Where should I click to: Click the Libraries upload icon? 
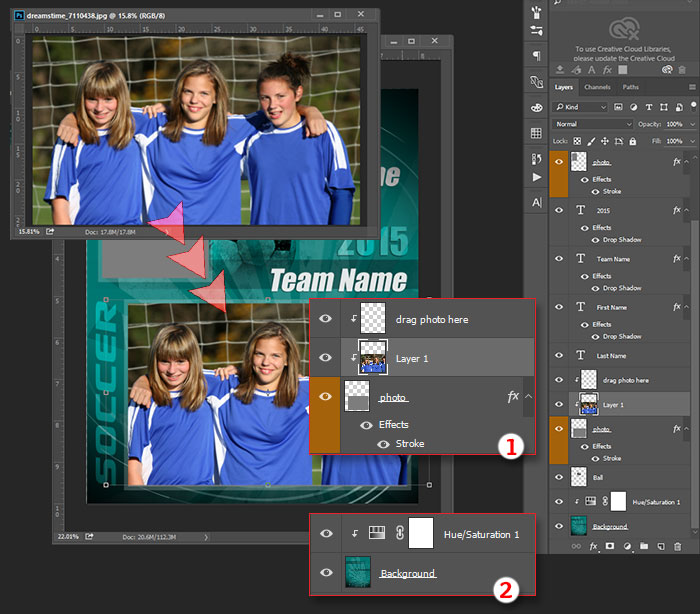pyautogui.click(x=560, y=70)
